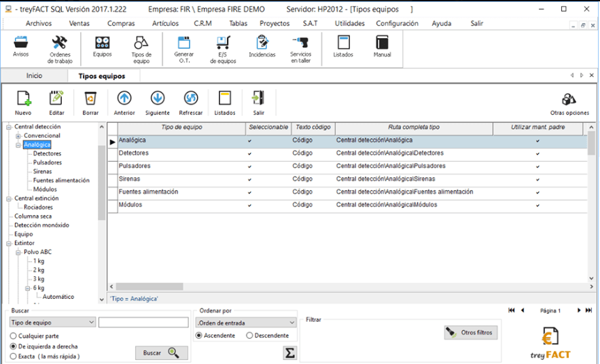600x364 pixels.
Task: Jump to first page arrow
Action: click(x=512, y=310)
